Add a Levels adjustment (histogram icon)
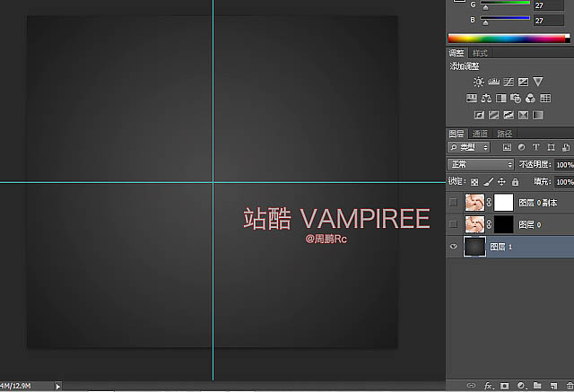Viewport: 574px width, 392px height. coord(493,82)
